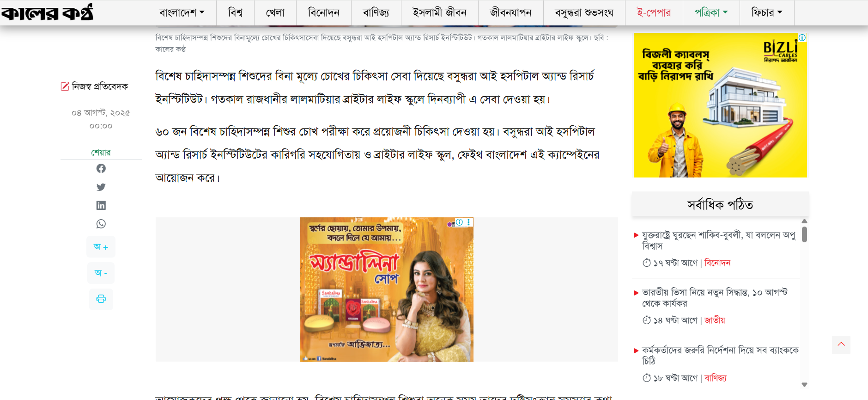Open the খেলা menu section
Viewport: 868px width, 400px height.
pyautogui.click(x=275, y=12)
